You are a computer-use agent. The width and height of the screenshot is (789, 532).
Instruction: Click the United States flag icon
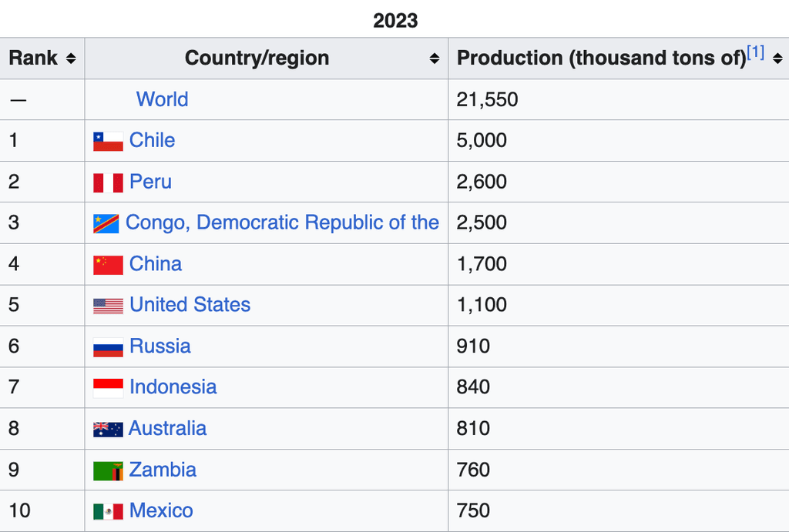click(x=108, y=306)
